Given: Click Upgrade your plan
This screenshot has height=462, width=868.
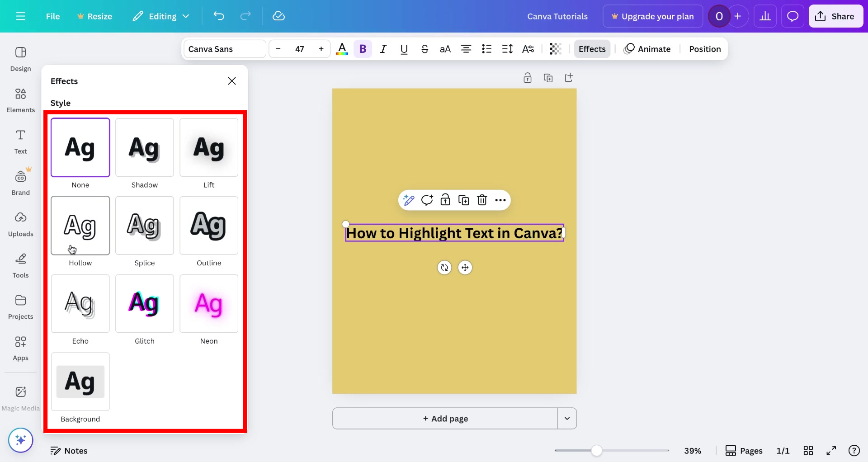Looking at the screenshot, I should 652,16.
